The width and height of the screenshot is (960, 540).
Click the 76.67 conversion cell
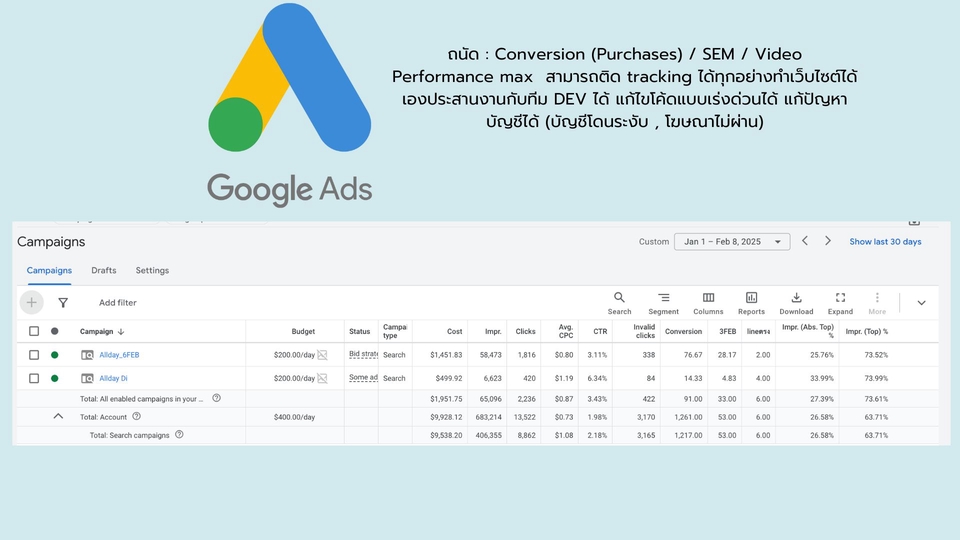pos(692,355)
